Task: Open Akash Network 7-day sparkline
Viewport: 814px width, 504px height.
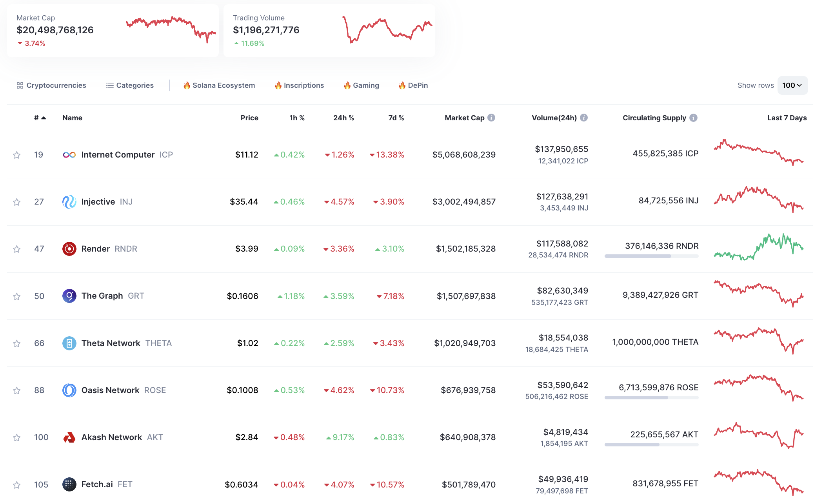Action: pos(759,435)
